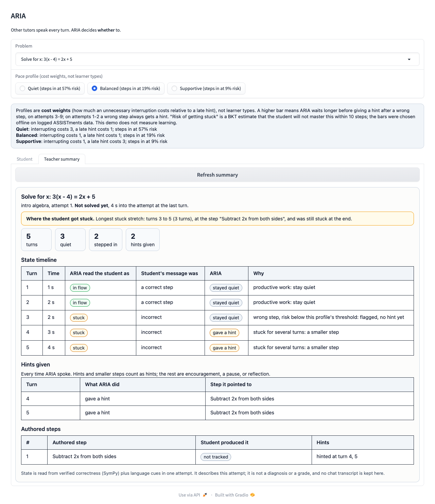
Task: Click the "5 turns" stat card
Action: click(36, 240)
